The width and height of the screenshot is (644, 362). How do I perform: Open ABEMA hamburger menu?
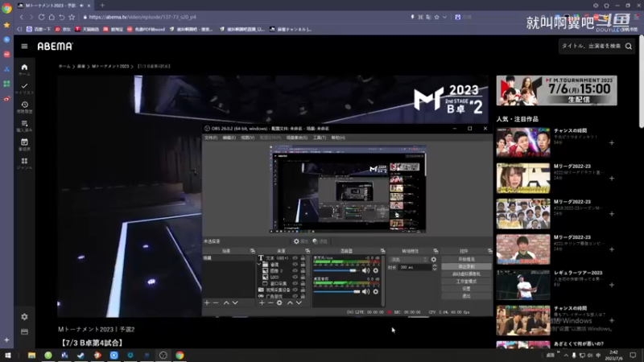[x=24, y=47]
